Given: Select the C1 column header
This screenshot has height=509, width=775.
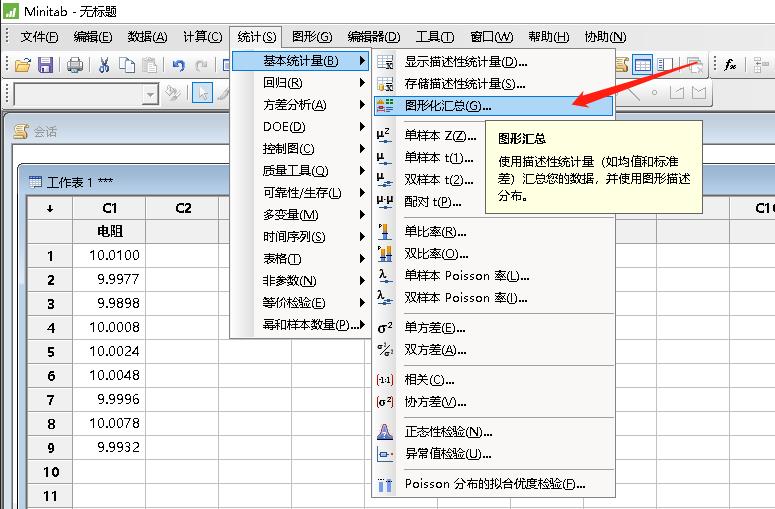Looking at the screenshot, I should 109,209.
